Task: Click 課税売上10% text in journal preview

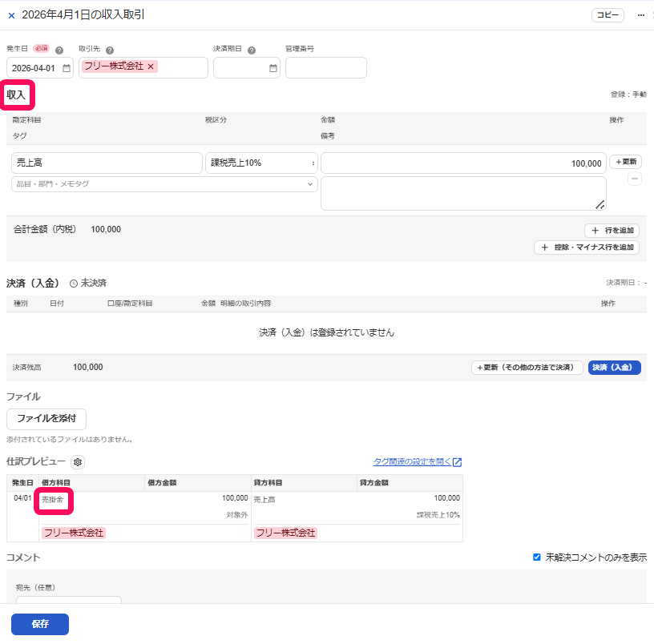Action: click(x=438, y=515)
